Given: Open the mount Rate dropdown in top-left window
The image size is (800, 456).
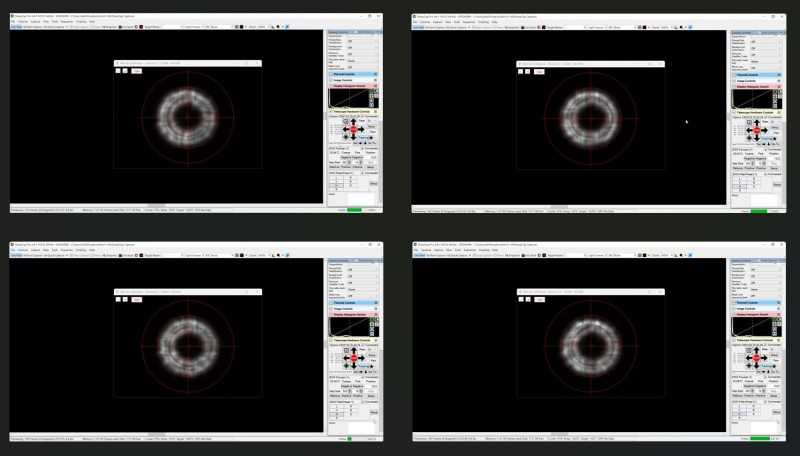Looking at the screenshot, I should pyautogui.click(x=372, y=121).
